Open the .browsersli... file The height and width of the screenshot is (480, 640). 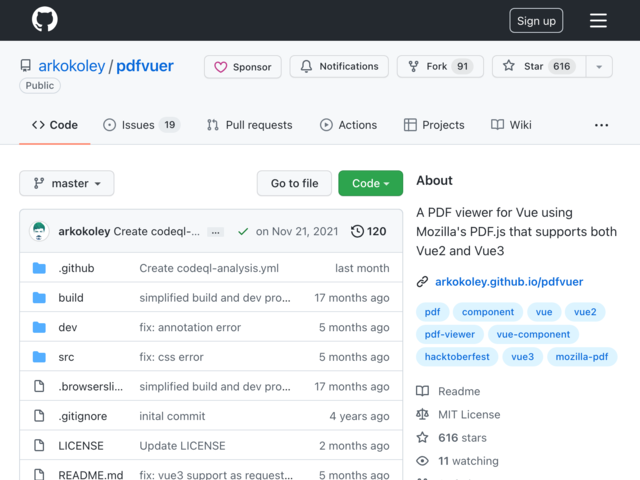(x=91, y=387)
